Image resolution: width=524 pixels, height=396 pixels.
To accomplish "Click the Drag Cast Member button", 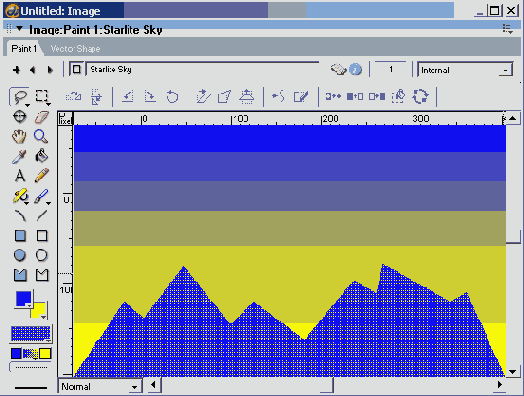I will [x=77, y=69].
